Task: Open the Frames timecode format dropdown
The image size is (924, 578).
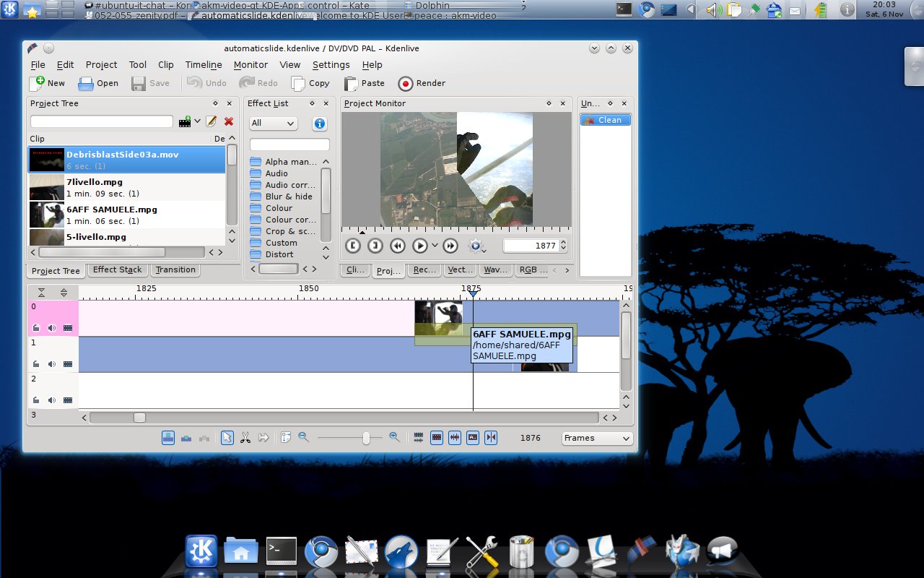Action: pyautogui.click(x=597, y=438)
